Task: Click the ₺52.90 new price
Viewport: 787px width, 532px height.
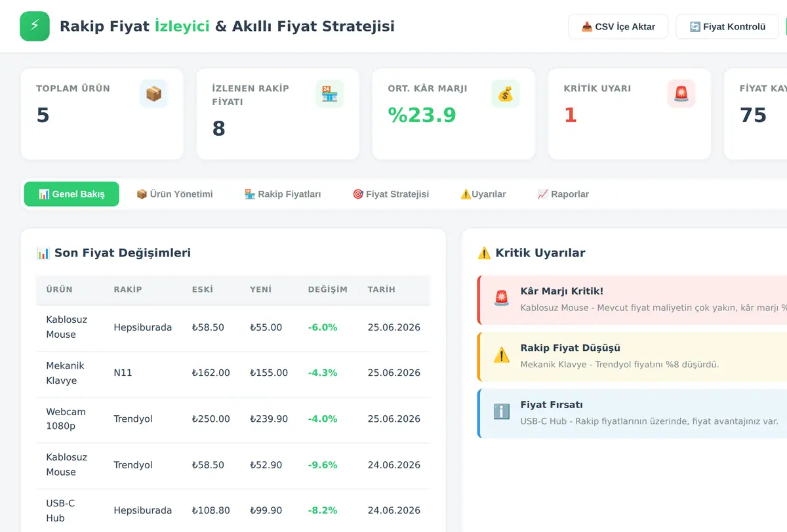Action: point(266,465)
